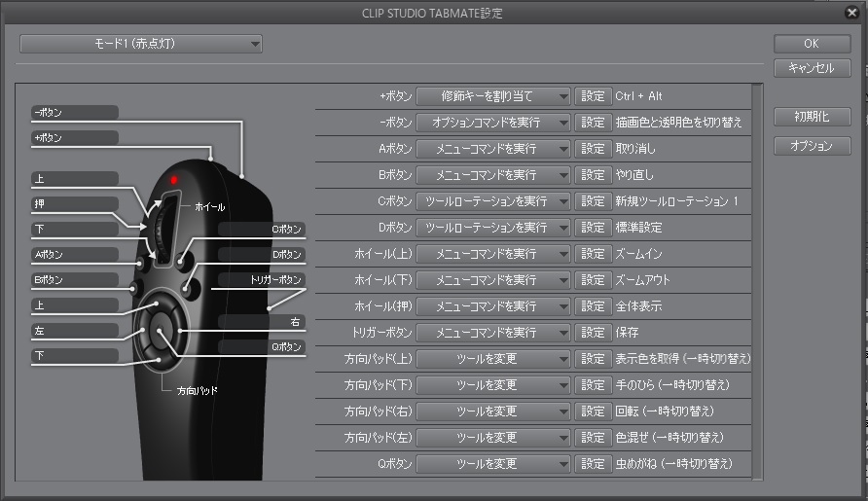Open the ホイール(押) action dropdown
The image size is (868, 501).
[493, 306]
